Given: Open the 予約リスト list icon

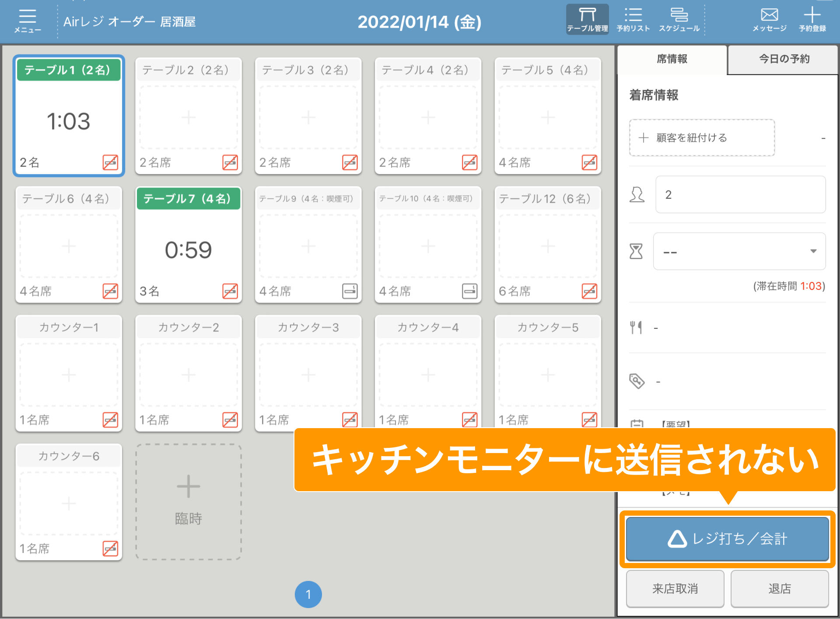Looking at the screenshot, I should 633,20.
